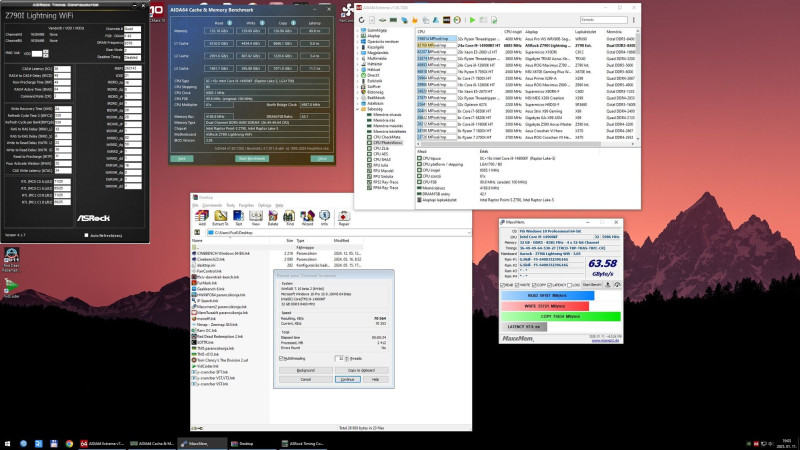Expand the Alaplap tree node in AIDA64
The width and height of the screenshot is (800, 450).
tap(358, 36)
